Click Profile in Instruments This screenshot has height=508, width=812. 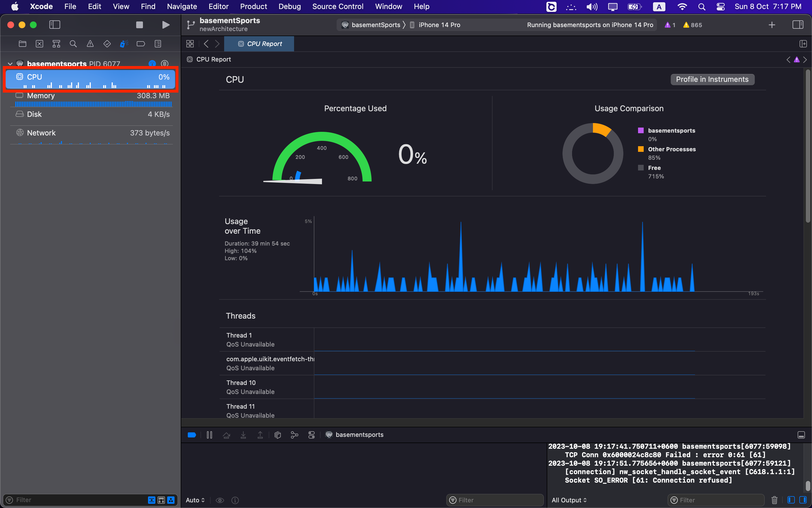coord(712,79)
